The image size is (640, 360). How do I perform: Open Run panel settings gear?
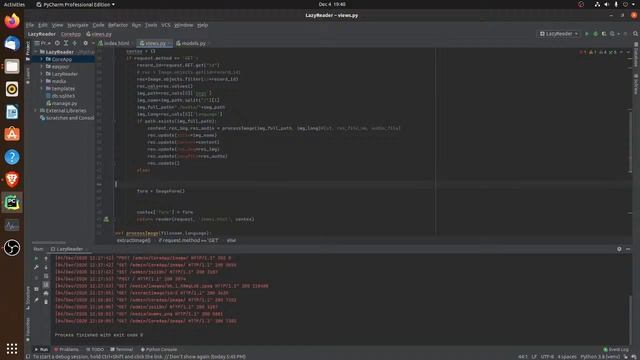(619, 249)
